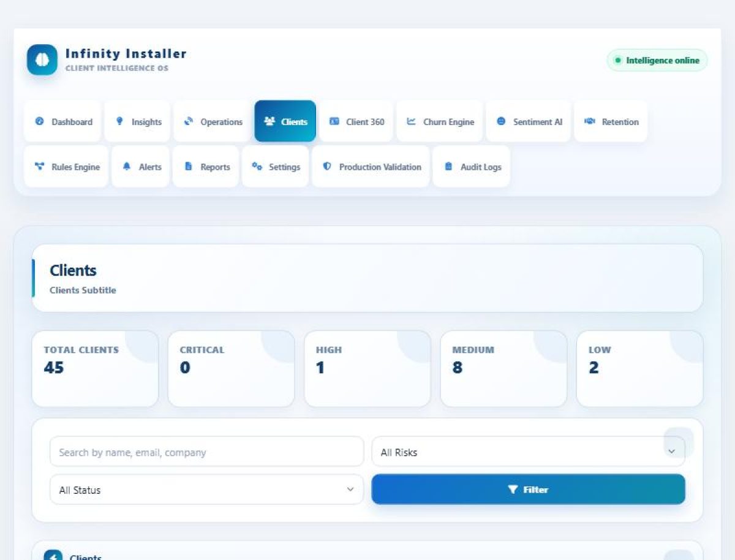Click the Client 360 ID card icon
The image size is (735, 560).
pos(334,121)
